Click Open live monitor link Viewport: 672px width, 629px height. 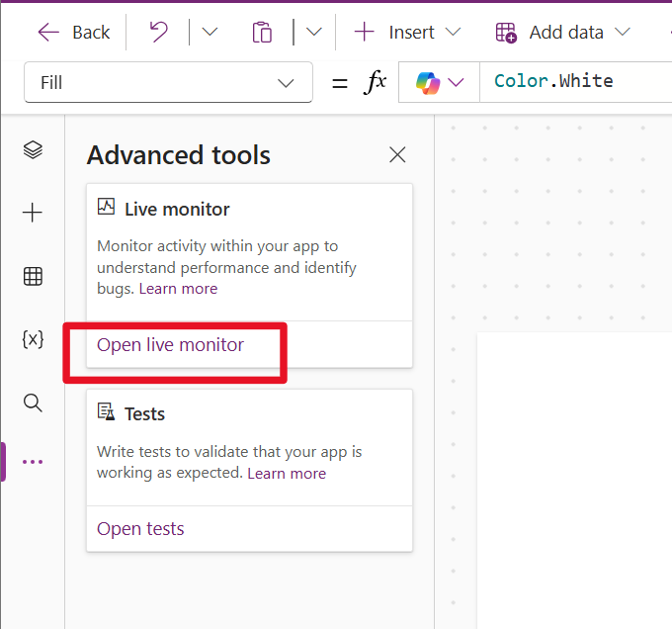point(171,345)
